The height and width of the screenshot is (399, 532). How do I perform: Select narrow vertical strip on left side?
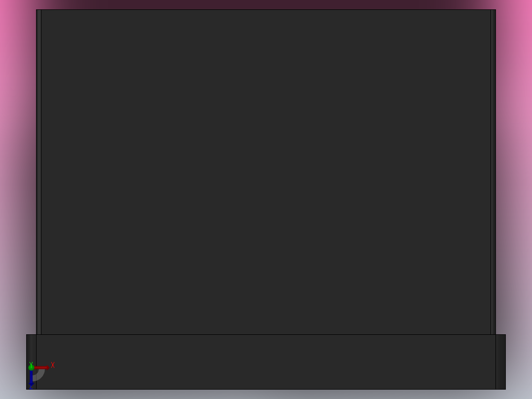[38, 172]
